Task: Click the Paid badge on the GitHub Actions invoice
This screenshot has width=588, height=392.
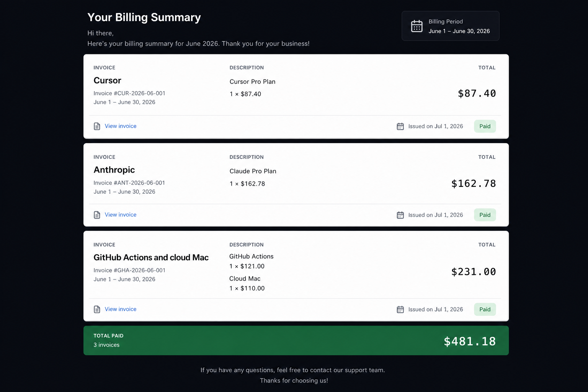Action: 485,309
